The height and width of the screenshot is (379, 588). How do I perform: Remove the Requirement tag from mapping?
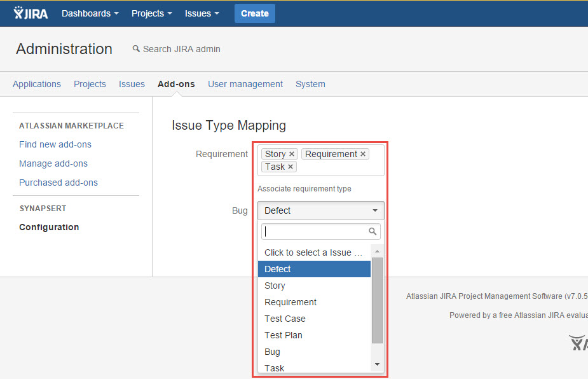point(363,155)
